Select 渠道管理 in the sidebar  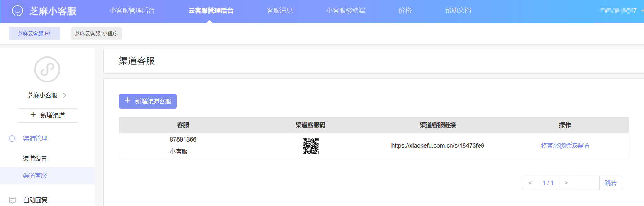[35, 138]
